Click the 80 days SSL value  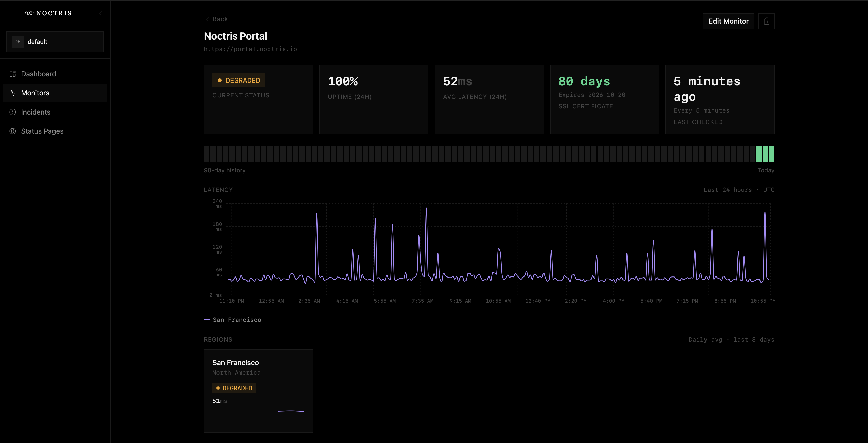(x=584, y=81)
